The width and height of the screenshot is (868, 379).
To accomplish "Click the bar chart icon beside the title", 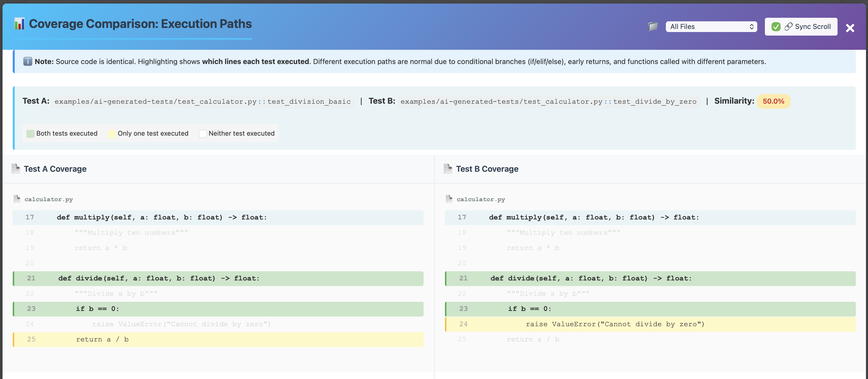I will 20,24.
